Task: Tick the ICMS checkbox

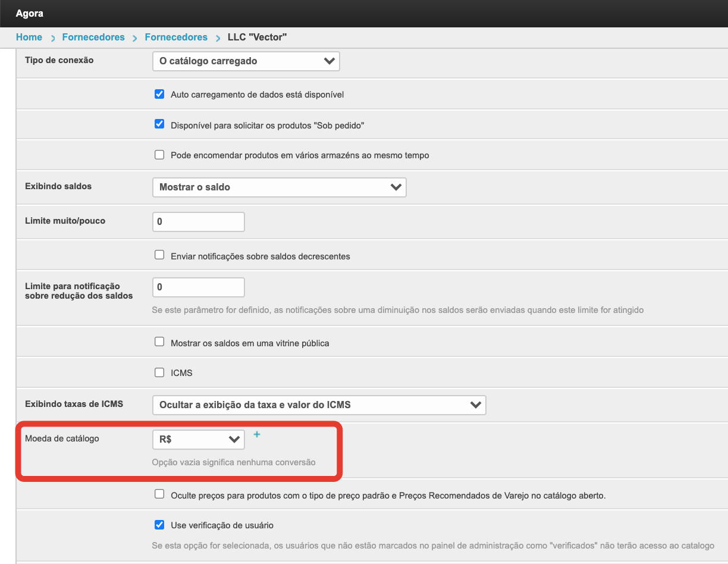Action: click(159, 372)
